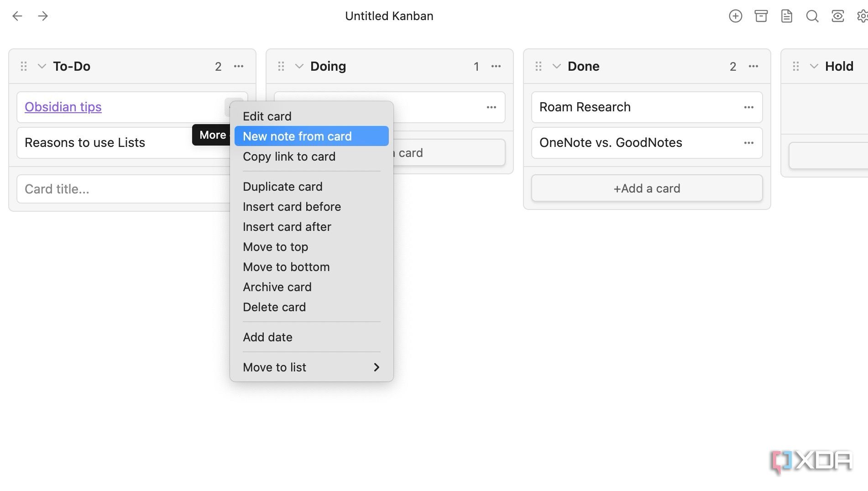Click the To-Do list title

(72, 66)
